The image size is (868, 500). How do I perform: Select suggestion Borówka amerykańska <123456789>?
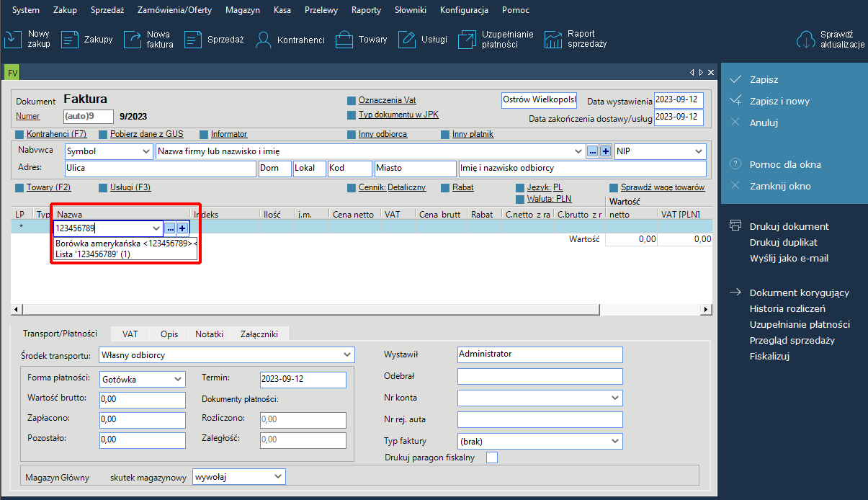click(124, 244)
